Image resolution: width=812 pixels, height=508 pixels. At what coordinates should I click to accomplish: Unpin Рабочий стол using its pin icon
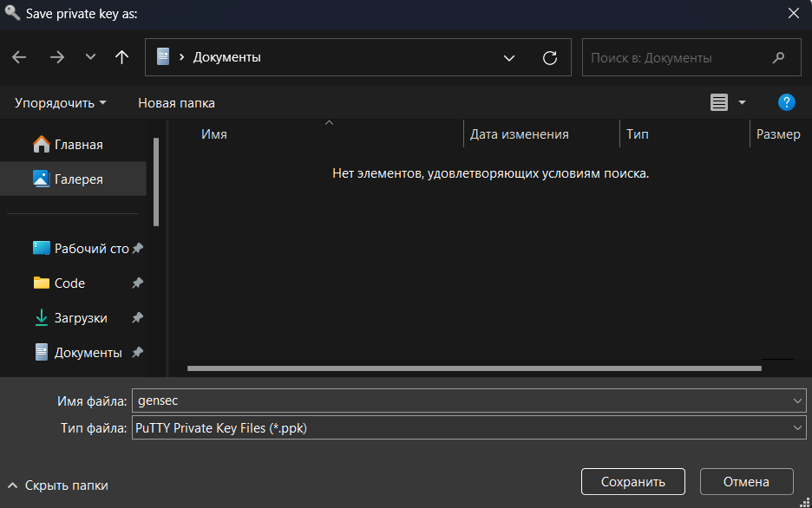click(x=137, y=248)
